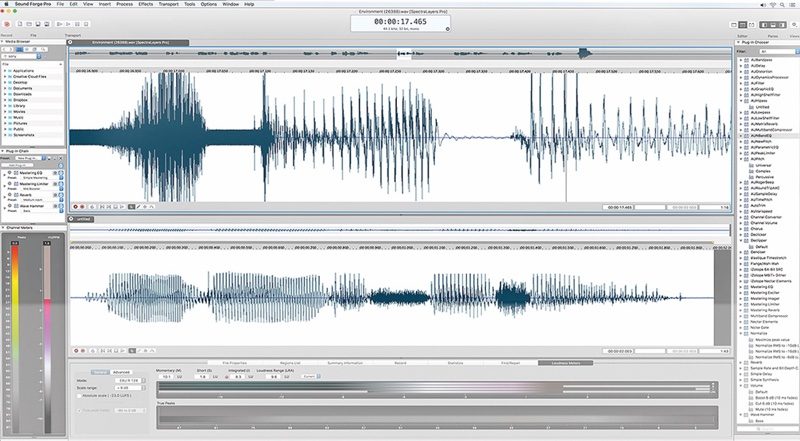
Task: Open the Filter dropdown in Plug-In Chooser
Action: (776, 50)
